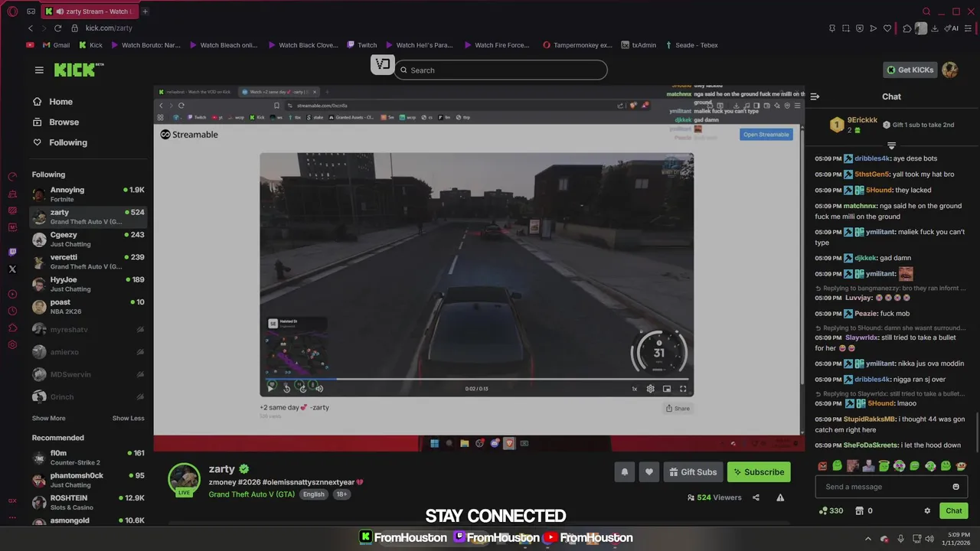
Task: Click the green Chat send button
Action: pos(954,510)
